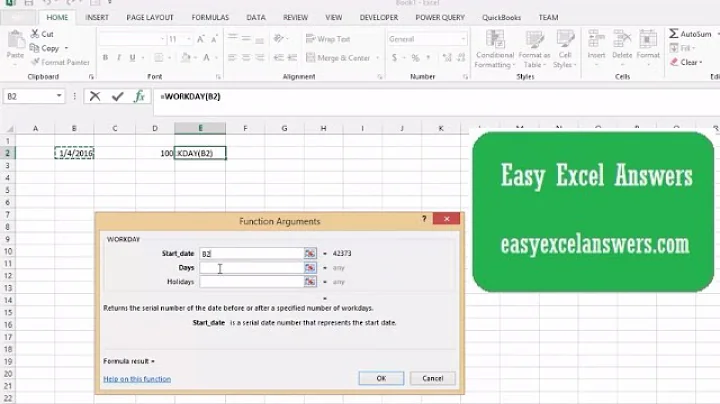Viewport: 720px width, 404px height.
Task: Open Alignment group dialog launcher
Action: click(x=380, y=77)
